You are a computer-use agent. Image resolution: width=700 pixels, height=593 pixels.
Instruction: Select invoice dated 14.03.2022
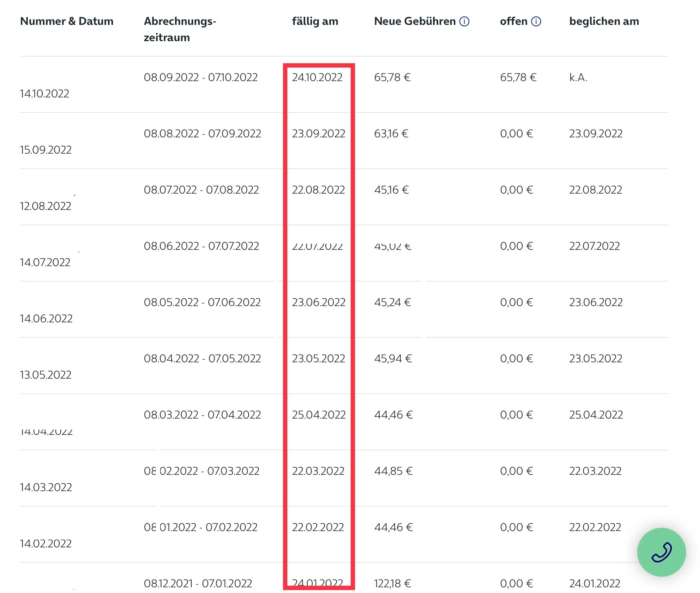[46, 487]
